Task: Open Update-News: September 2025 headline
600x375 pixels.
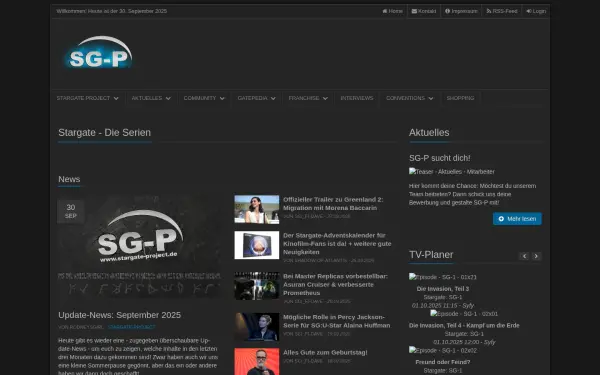Action: pyautogui.click(x=119, y=315)
